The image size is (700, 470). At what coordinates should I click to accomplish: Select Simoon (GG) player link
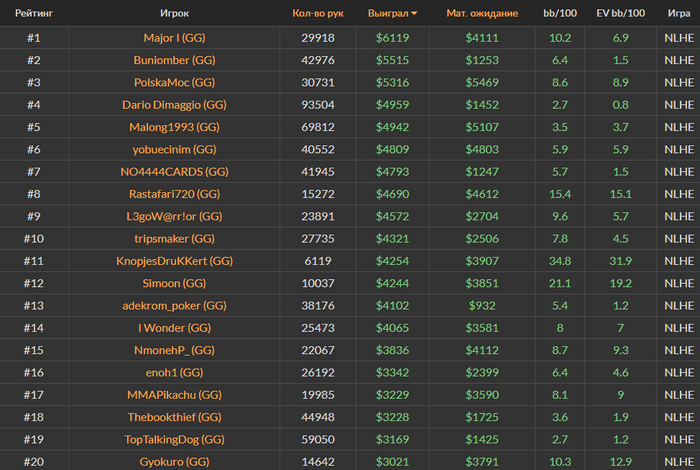tap(174, 283)
